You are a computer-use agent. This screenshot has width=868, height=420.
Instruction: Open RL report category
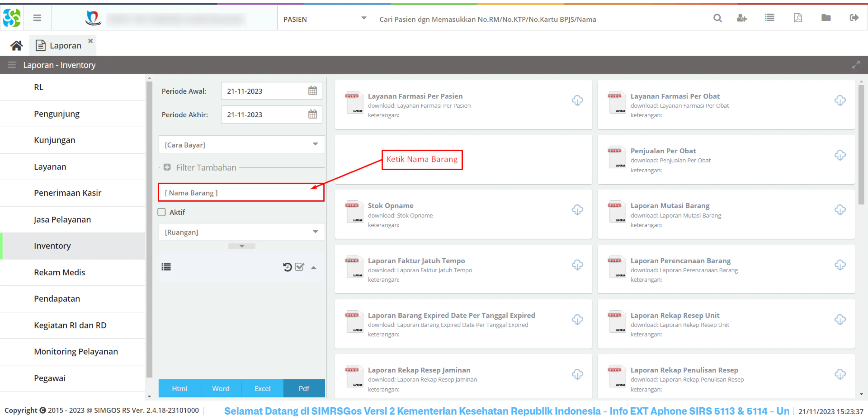click(72, 87)
